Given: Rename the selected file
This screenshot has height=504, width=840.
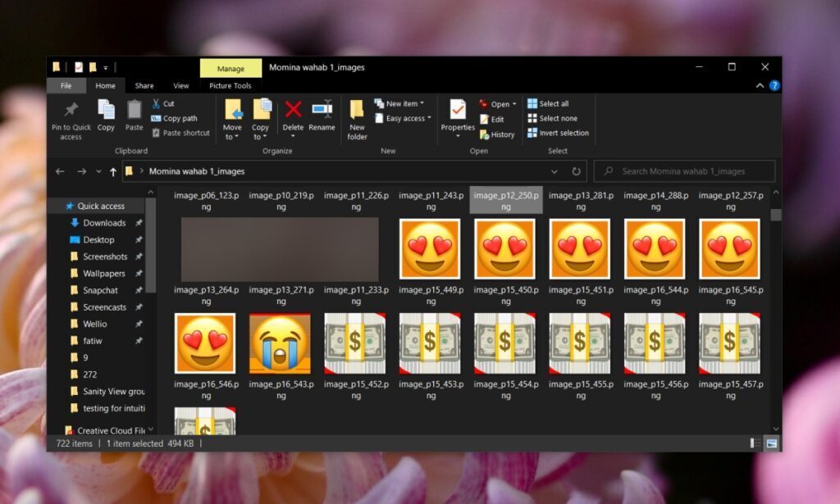Looking at the screenshot, I should tap(322, 119).
